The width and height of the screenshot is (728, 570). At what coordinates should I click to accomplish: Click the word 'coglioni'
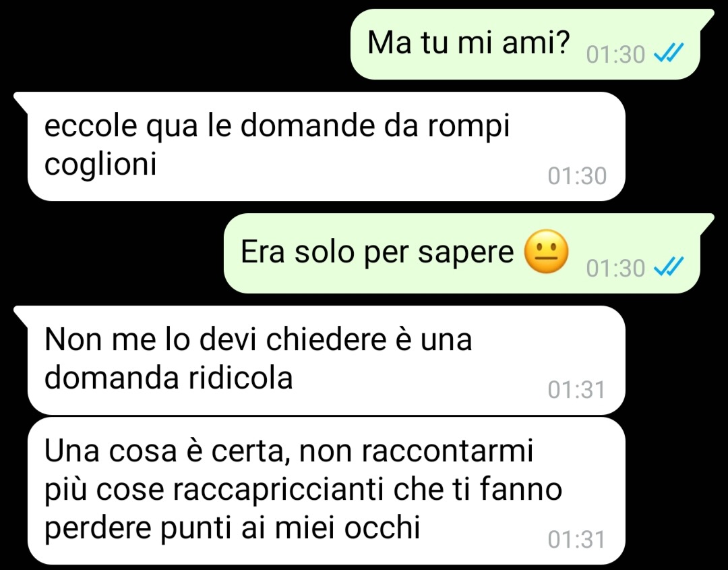tap(100, 165)
